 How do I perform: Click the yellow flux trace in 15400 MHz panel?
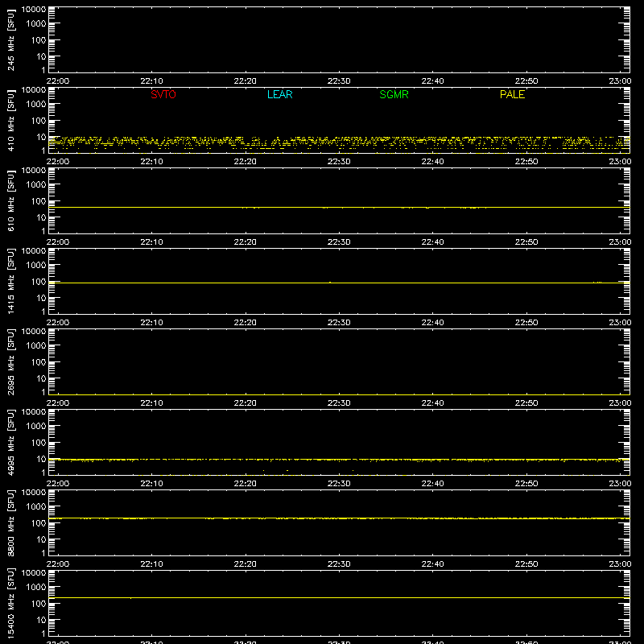click(339, 597)
